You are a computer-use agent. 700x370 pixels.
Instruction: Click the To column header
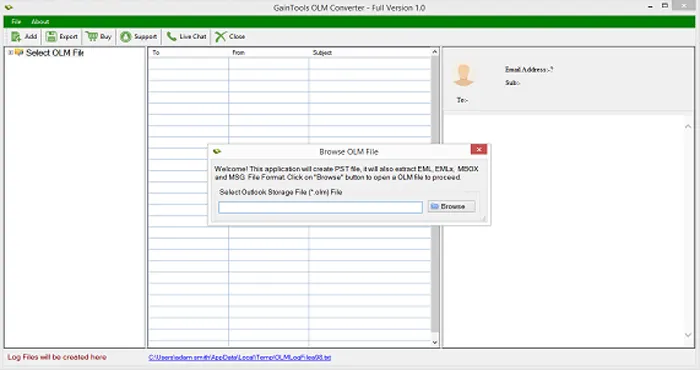click(x=188, y=53)
